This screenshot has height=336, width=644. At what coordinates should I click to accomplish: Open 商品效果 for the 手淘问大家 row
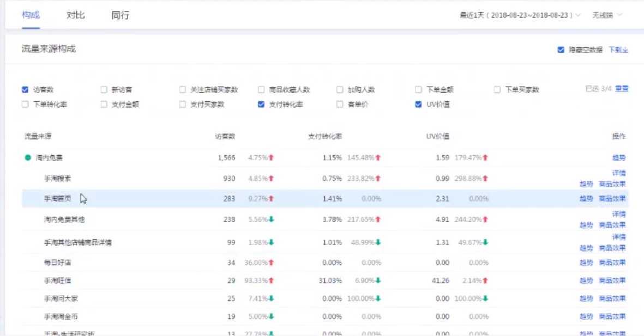612,298
